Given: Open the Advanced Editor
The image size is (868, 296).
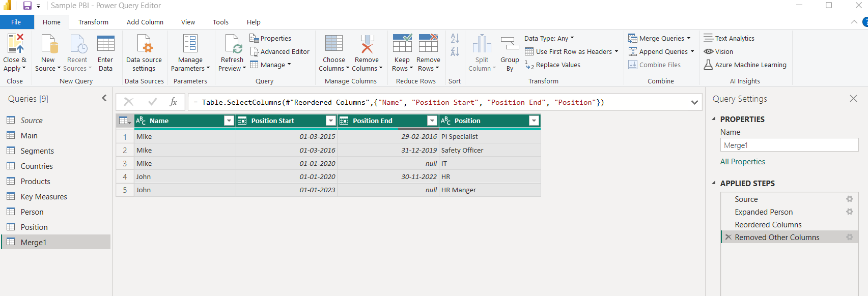Looking at the screenshot, I should tap(279, 51).
